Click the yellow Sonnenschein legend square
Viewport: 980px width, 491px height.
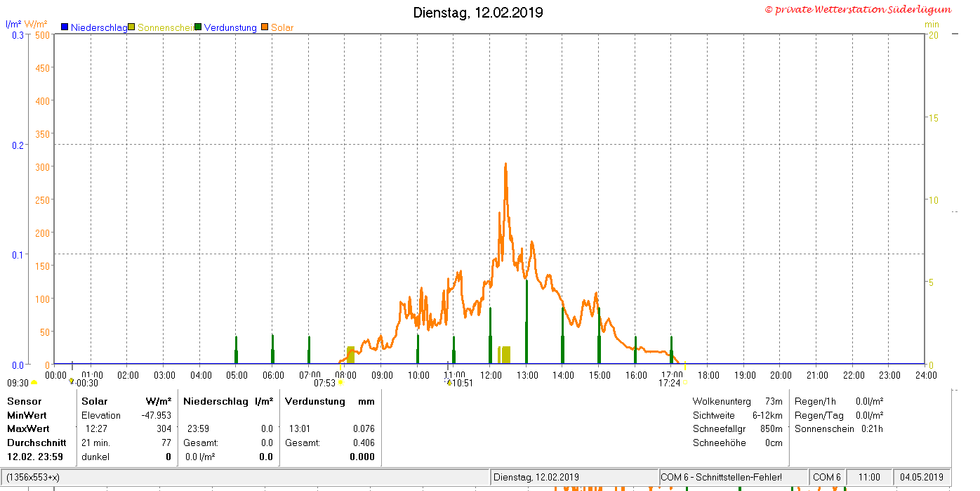point(131,27)
